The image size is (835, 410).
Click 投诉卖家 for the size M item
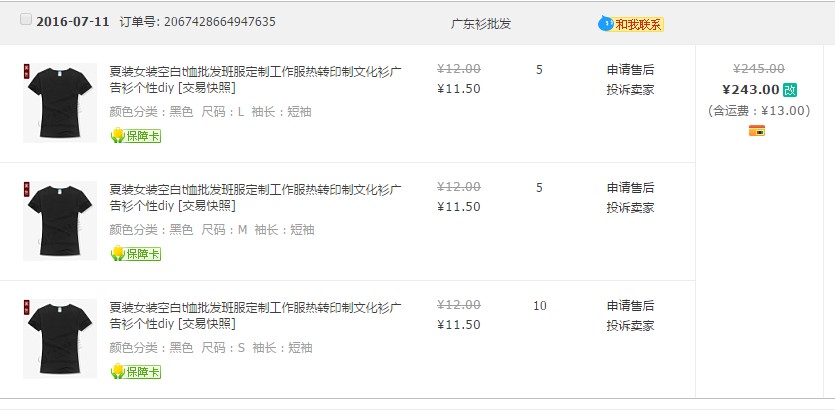630,208
